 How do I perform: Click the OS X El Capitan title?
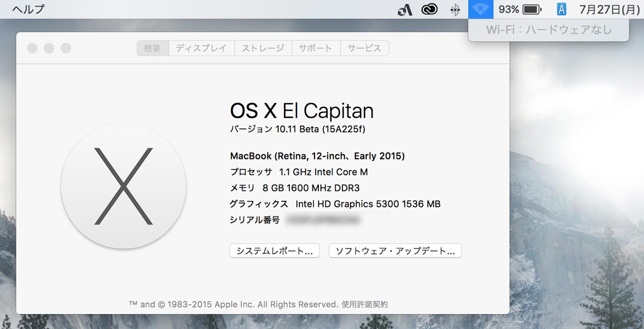[x=302, y=111]
